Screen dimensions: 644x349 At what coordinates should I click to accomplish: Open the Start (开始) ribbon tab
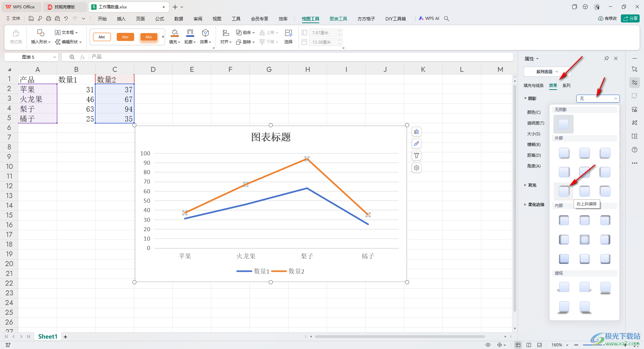102,19
